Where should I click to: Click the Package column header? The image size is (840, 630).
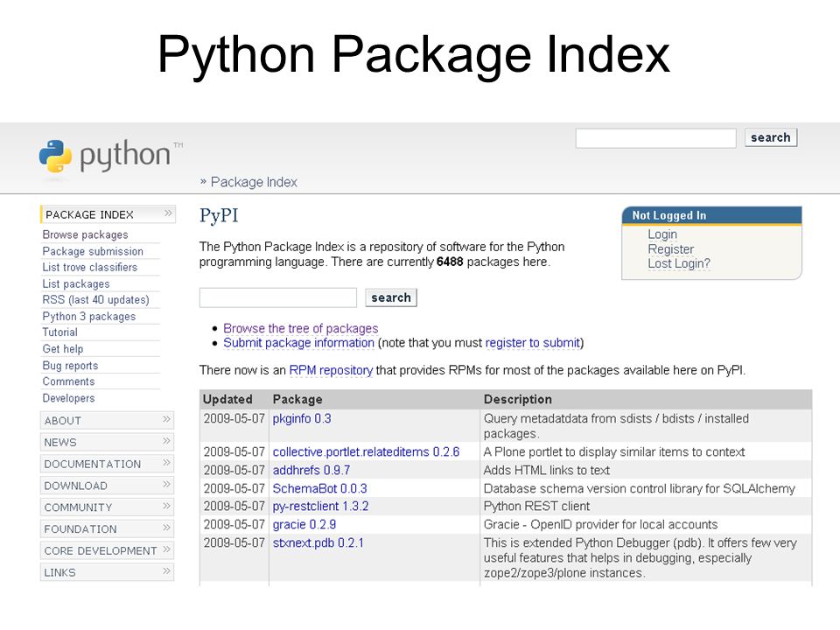pyautogui.click(x=297, y=400)
